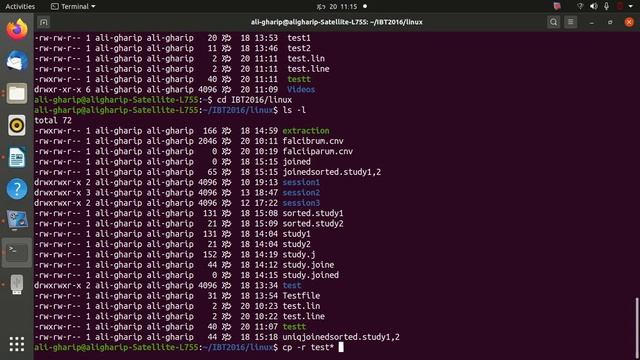Open the volume indicator in top bar
The image size is (640, 360).
tap(593, 6)
